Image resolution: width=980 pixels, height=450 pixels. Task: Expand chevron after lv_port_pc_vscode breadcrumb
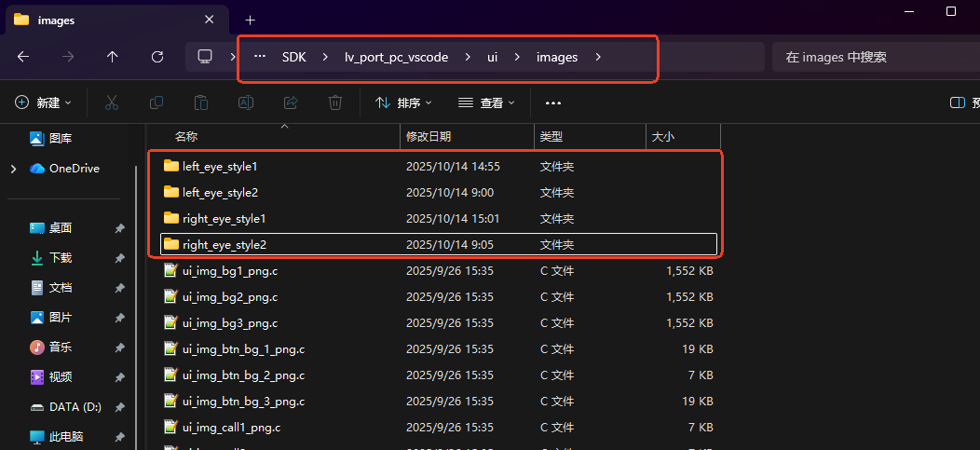[468, 57]
